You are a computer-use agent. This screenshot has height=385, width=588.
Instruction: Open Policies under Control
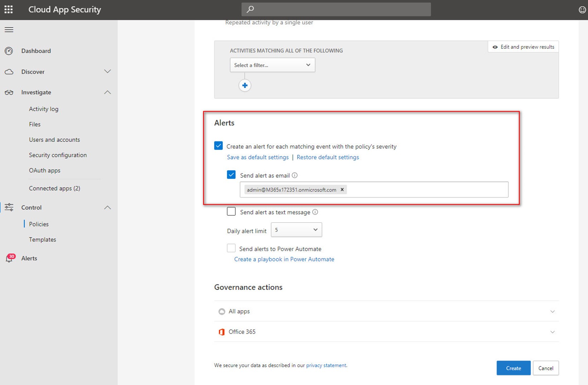tap(39, 224)
